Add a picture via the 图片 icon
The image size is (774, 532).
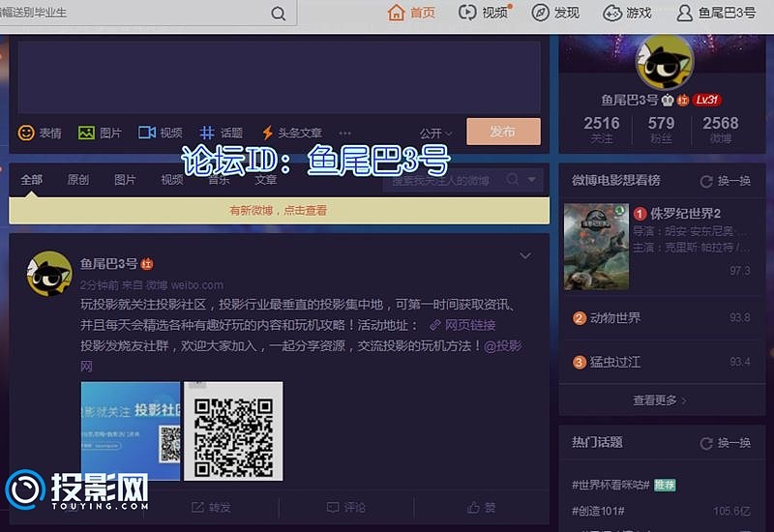86,133
